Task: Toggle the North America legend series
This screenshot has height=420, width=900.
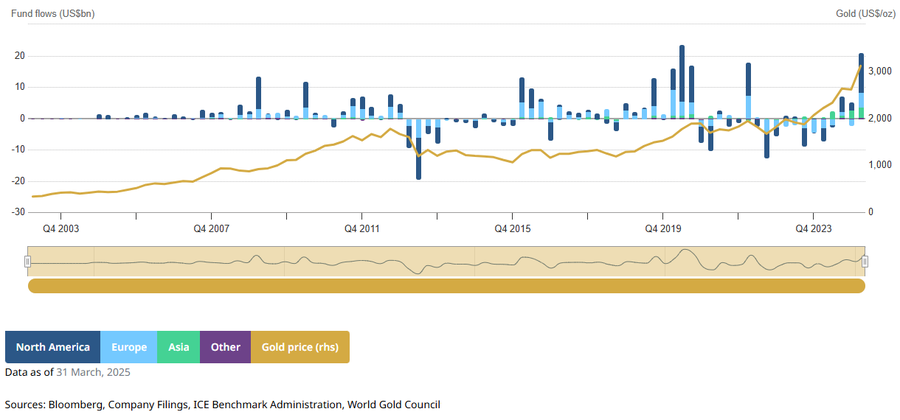Action: click(x=53, y=347)
